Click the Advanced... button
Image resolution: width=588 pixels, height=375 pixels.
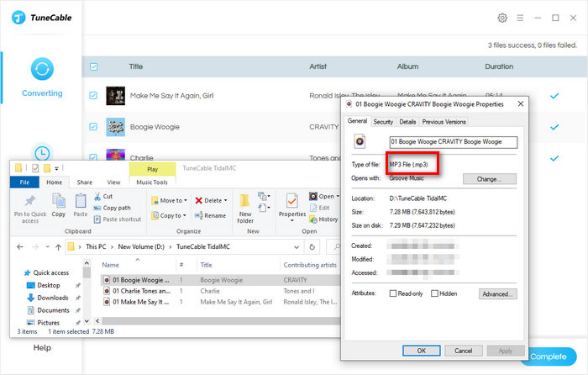497,294
